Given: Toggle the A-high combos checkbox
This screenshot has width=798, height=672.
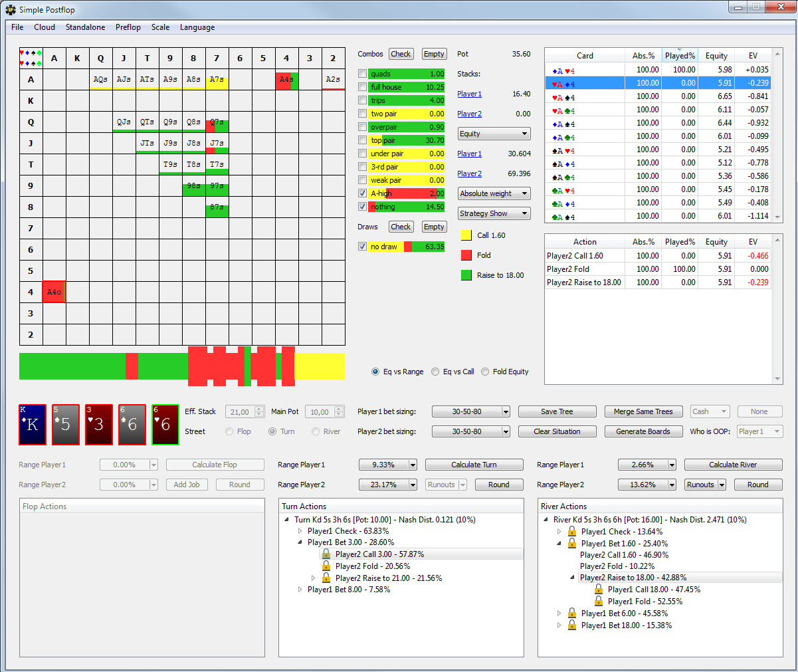Looking at the screenshot, I should click(x=362, y=193).
